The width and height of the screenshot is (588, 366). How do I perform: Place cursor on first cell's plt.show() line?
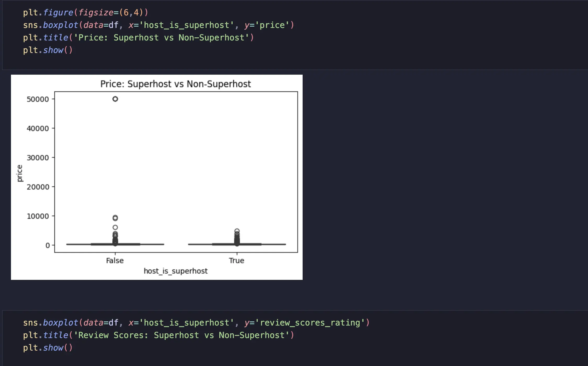click(x=48, y=50)
